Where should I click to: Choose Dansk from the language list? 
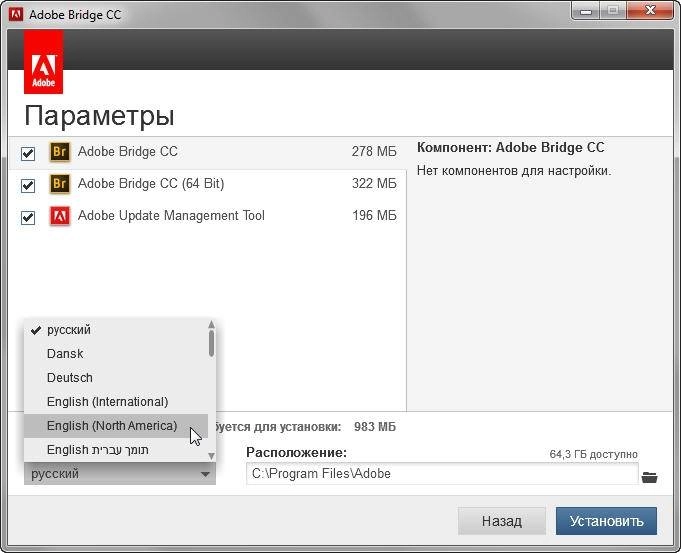click(116, 354)
